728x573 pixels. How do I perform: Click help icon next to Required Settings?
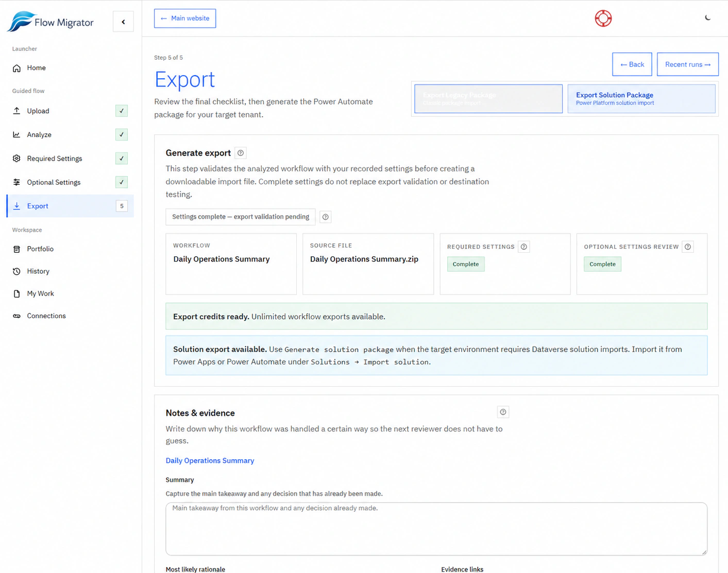[524, 247]
